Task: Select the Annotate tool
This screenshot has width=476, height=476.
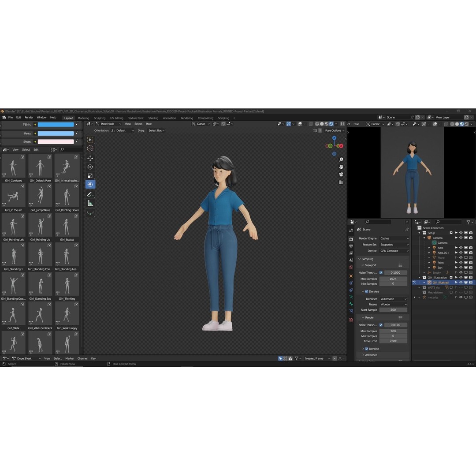Action: 90,194
